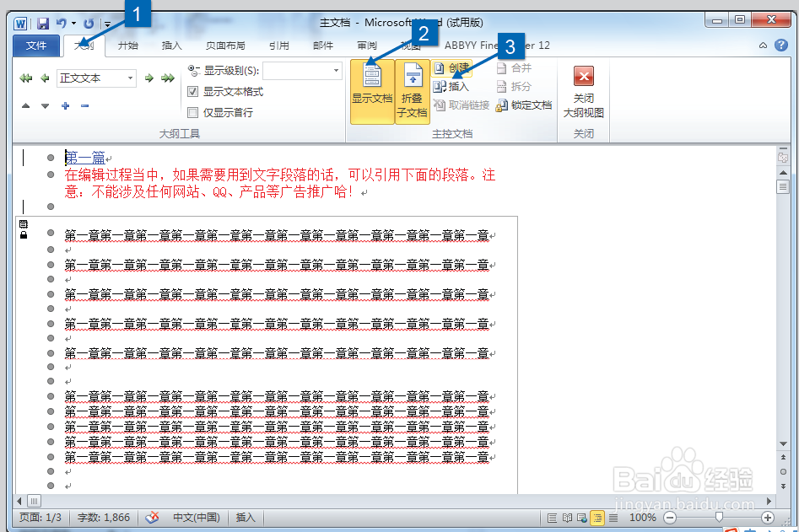Switch to Print Layout view icon
The image size is (799, 532).
pyautogui.click(x=552, y=518)
